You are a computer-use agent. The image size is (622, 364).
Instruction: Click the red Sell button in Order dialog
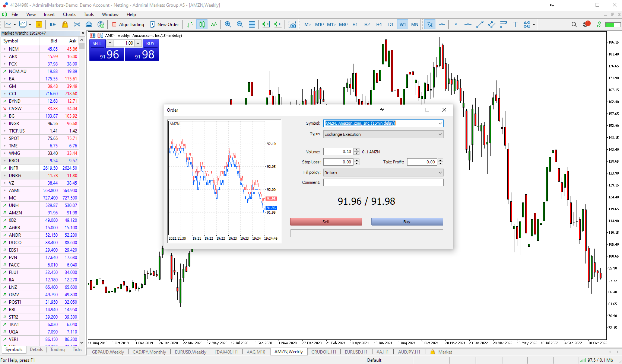(326, 222)
